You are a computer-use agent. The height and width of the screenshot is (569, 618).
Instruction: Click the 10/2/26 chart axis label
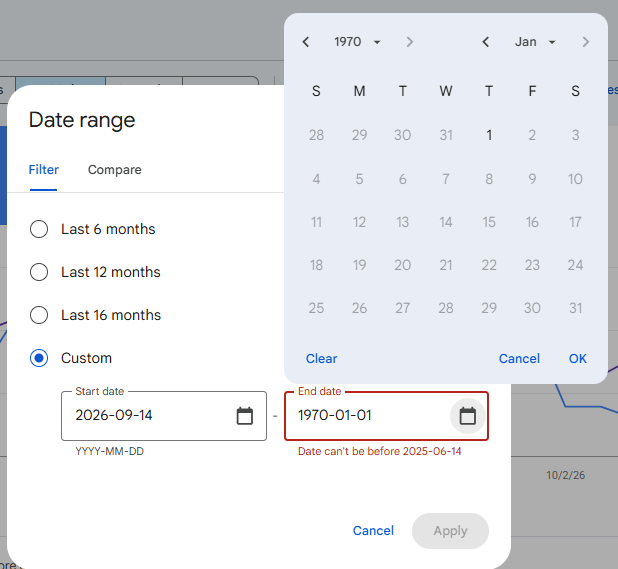point(566,475)
